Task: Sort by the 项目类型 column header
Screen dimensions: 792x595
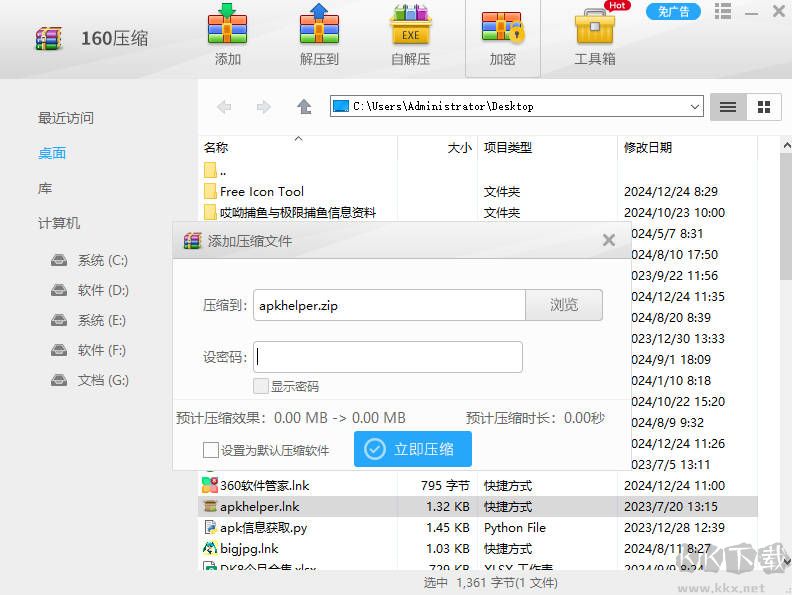Action: click(508, 147)
